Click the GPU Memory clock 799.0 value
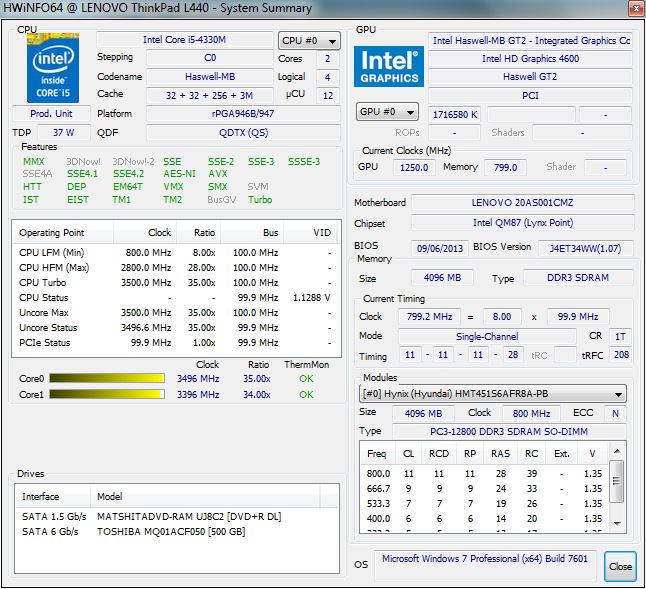Screen dimensions: 646x589 click(x=506, y=167)
